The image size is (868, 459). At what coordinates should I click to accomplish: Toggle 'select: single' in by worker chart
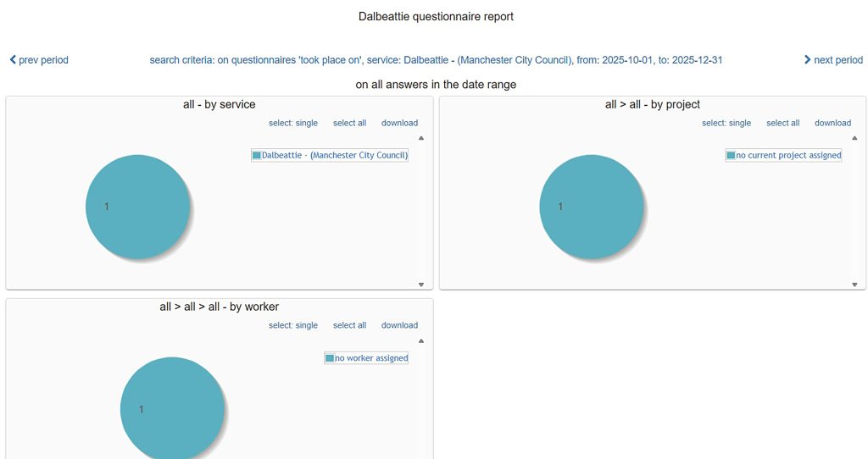coord(293,325)
